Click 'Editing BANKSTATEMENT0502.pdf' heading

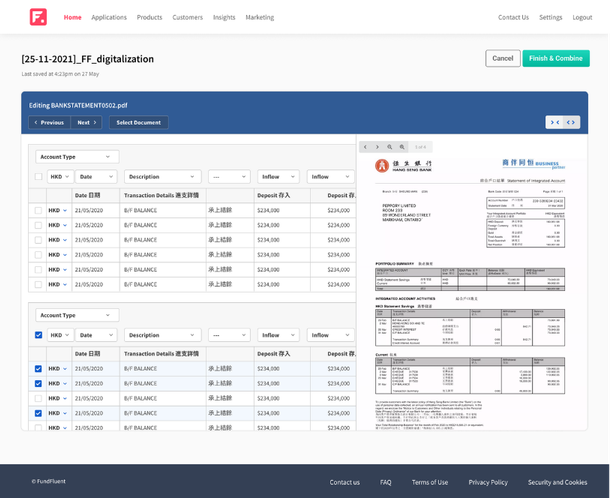pos(78,105)
